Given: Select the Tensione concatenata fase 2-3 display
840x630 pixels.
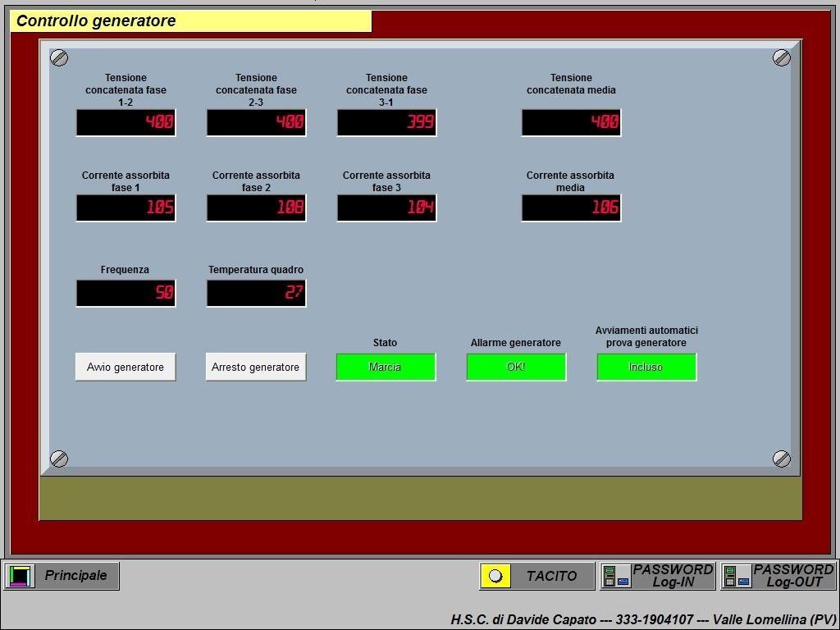Looking at the screenshot, I should pyautogui.click(x=256, y=123).
